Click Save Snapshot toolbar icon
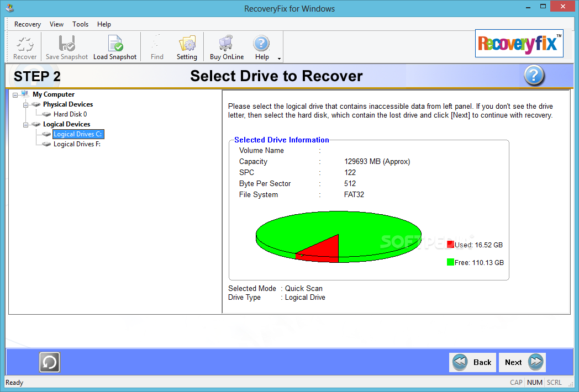This screenshot has width=579, height=392. point(67,44)
